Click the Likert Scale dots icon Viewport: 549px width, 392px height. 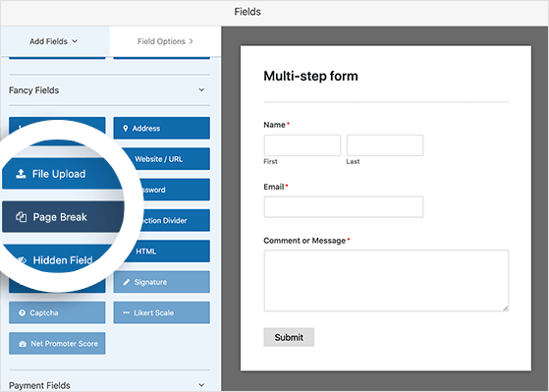coord(127,312)
